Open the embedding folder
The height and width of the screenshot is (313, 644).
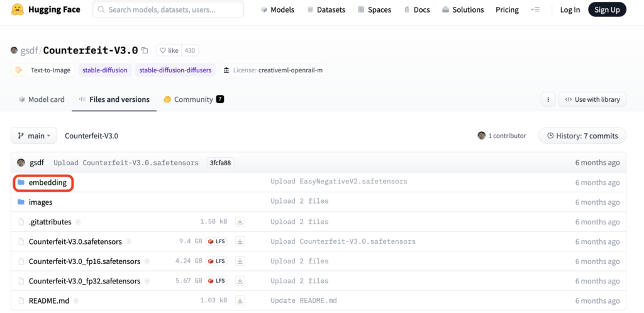point(47,183)
